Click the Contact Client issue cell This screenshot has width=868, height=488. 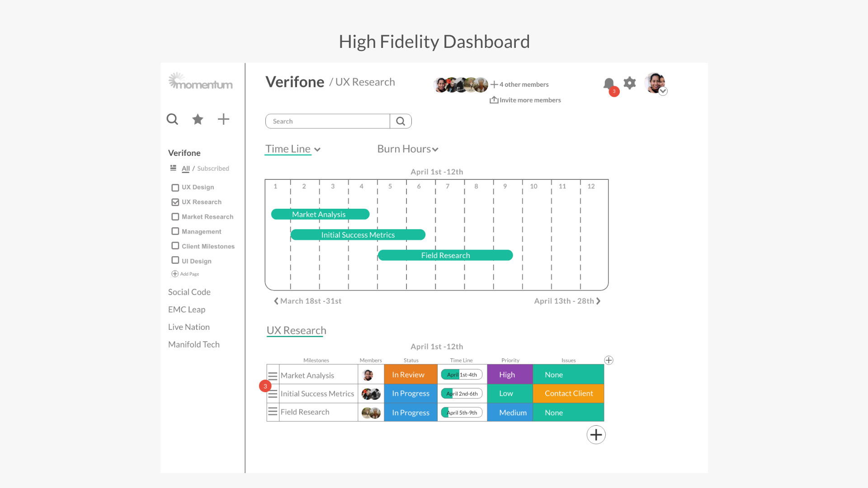pyautogui.click(x=569, y=394)
